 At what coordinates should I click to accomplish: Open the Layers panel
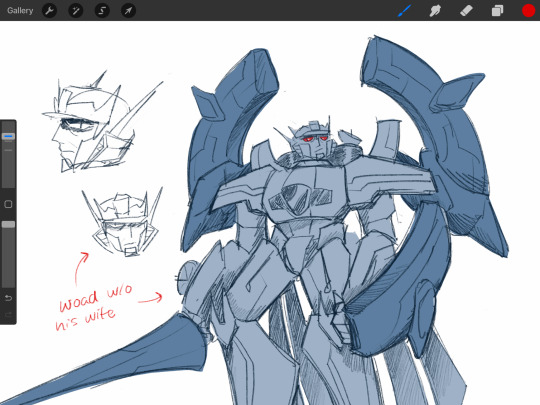(497, 11)
